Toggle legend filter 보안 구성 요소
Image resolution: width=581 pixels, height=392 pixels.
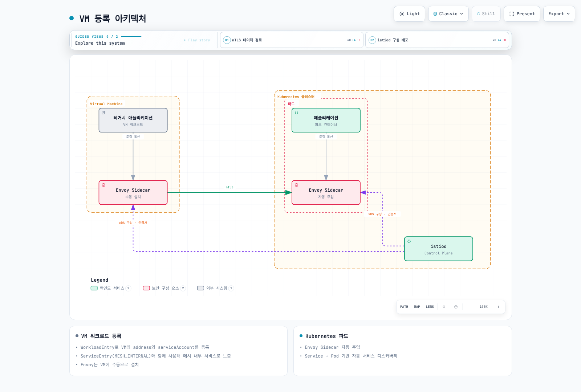(164, 288)
